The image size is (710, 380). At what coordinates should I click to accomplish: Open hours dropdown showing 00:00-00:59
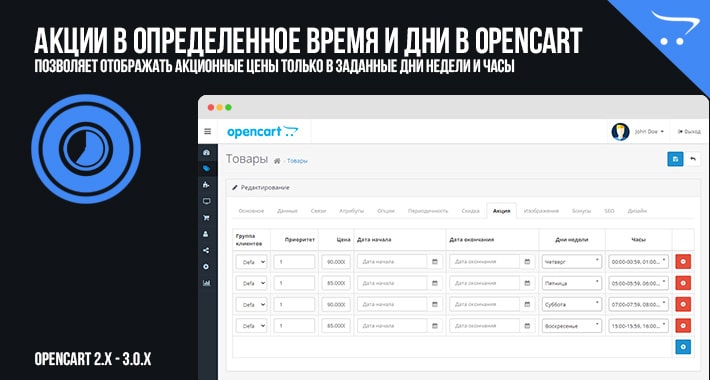[x=638, y=261]
